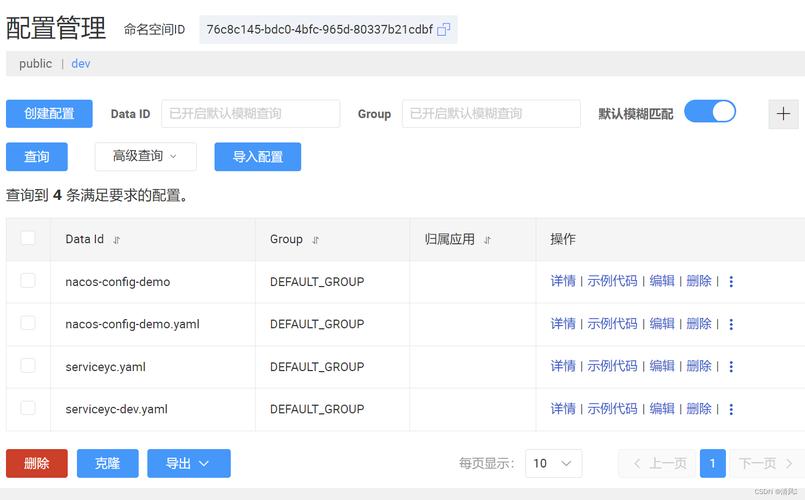
Task: Click the 上一页 pagination button
Action: click(658, 464)
